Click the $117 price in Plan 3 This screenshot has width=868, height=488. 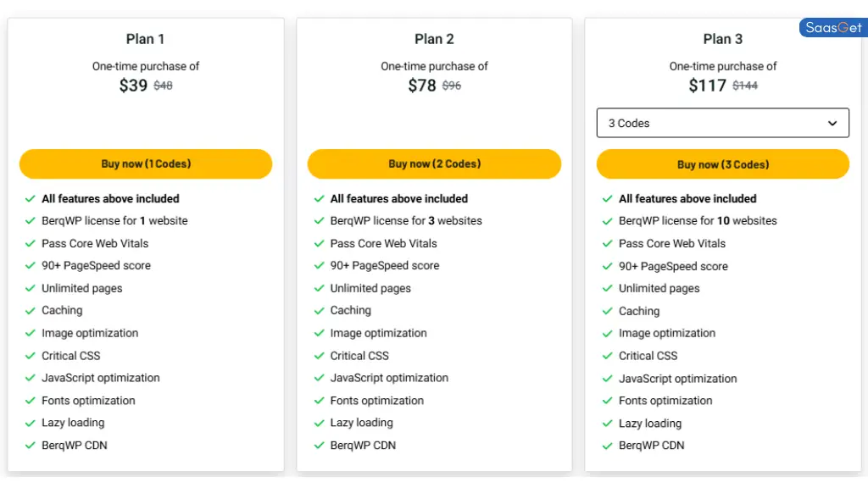coord(707,86)
